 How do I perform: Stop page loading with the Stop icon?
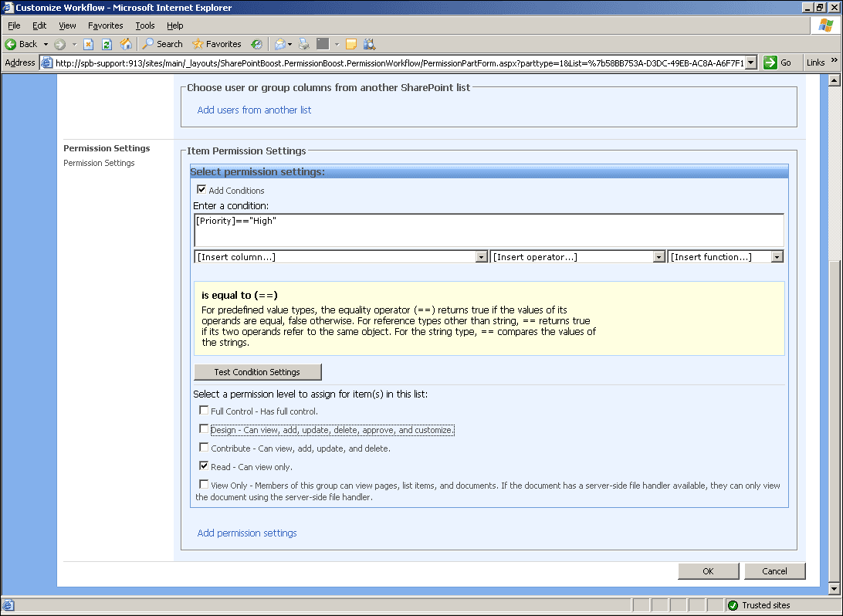89,44
